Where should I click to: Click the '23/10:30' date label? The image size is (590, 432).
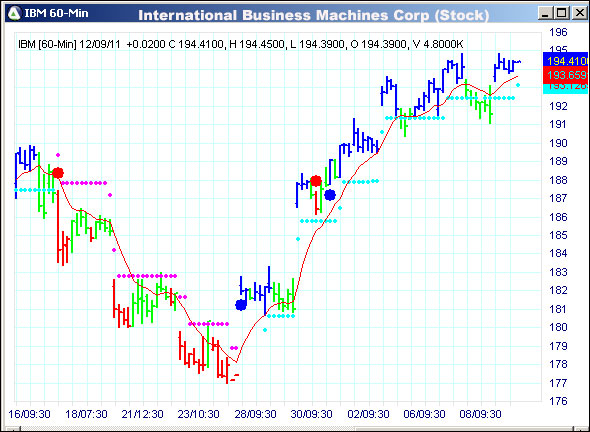[x=198, y=414]
